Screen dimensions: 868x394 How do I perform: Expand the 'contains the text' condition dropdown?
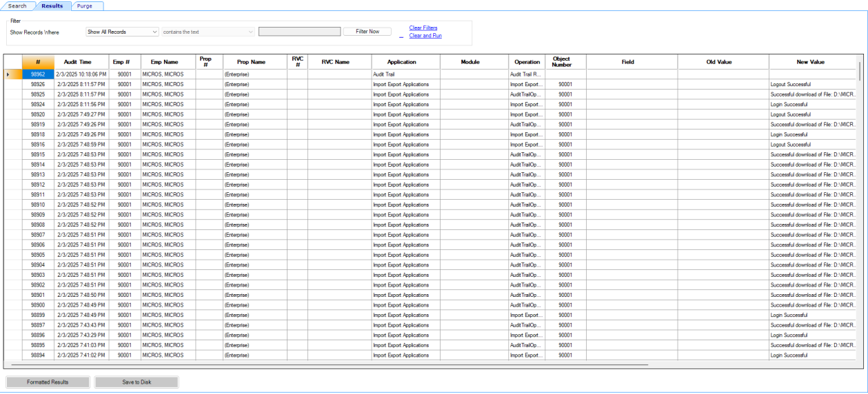coord(208,32)
